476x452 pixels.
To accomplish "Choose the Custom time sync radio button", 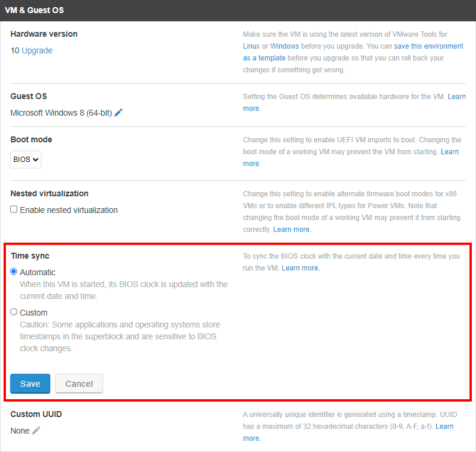I will click(x=14, y=312).
